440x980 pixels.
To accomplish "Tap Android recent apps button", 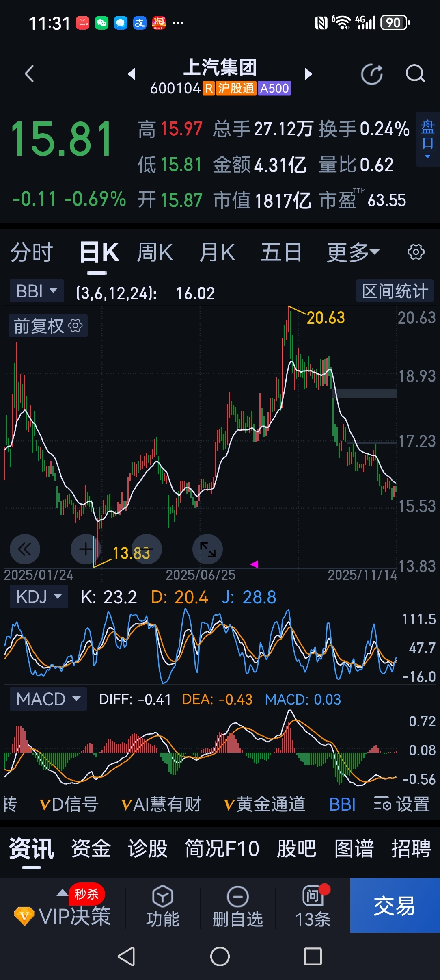I will (313, 956).
